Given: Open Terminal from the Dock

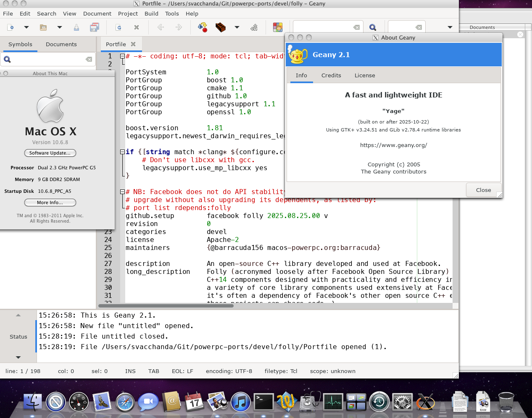Looking at the screenshot, I should (x=264, y=402).
